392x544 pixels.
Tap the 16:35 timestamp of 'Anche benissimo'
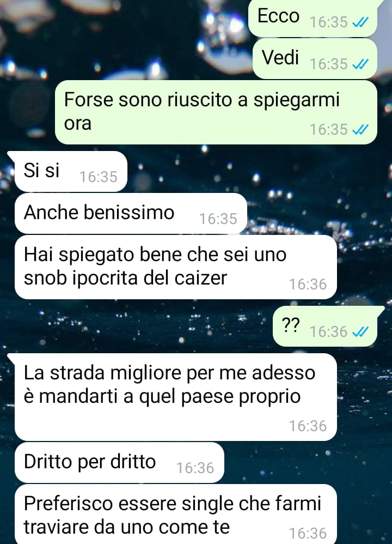click(x=218, y=219)
